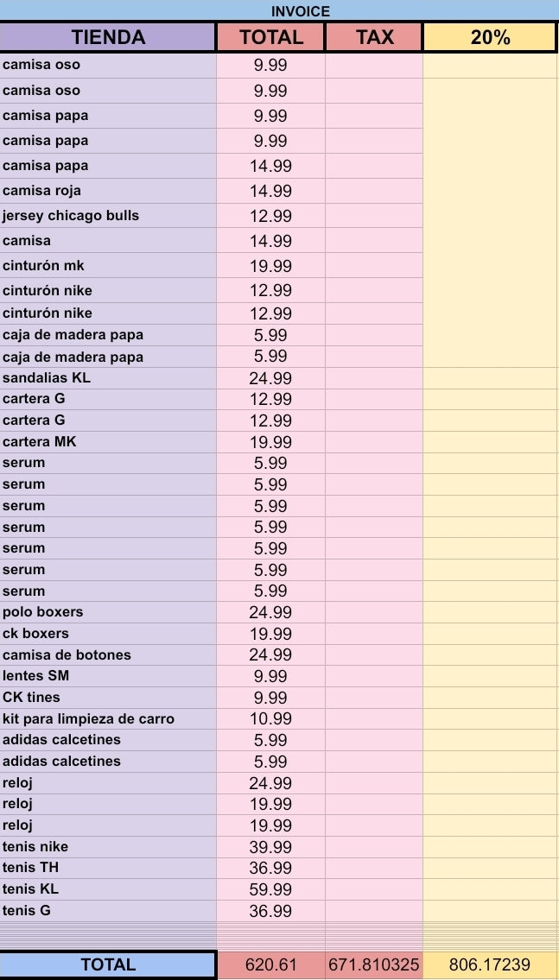This screenshot has height=980, width=559.
Task: Select the TIENDA column header
Action: pyautogui.click(x=108, y=37)
